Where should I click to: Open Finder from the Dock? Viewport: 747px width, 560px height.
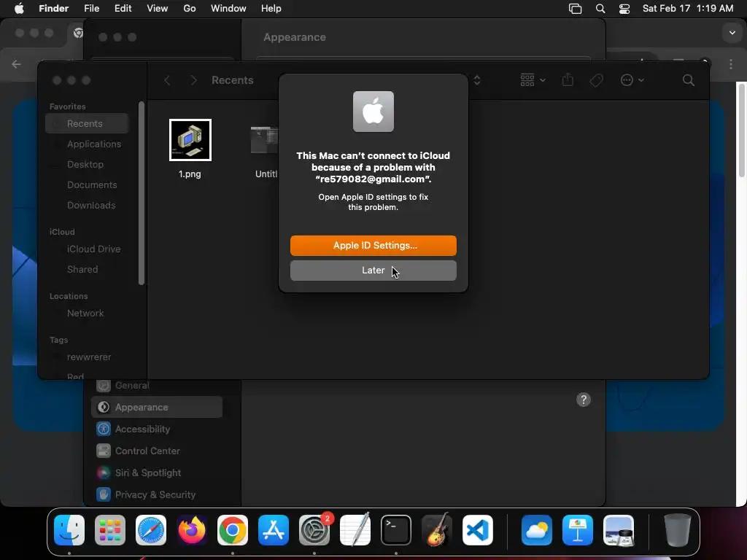tap(69, 530)
